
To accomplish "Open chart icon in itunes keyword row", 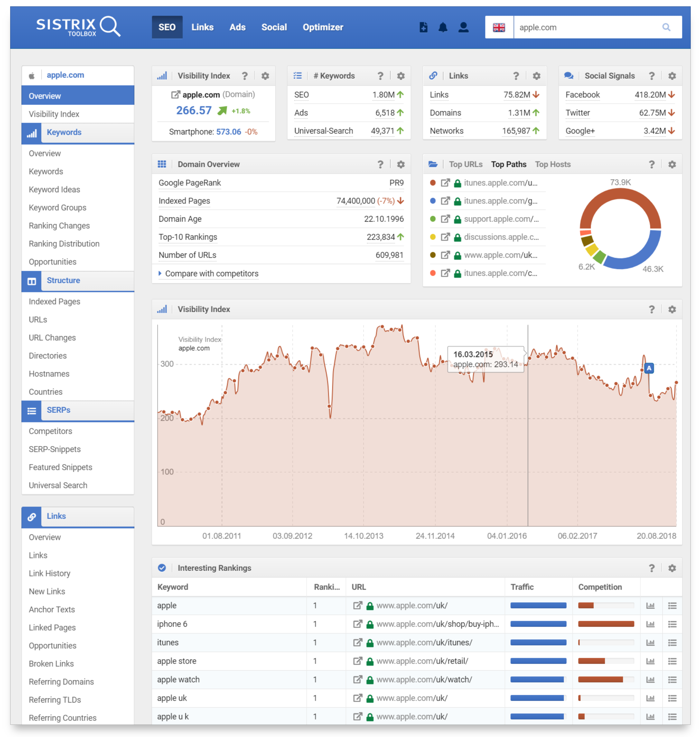I will 650,642.
